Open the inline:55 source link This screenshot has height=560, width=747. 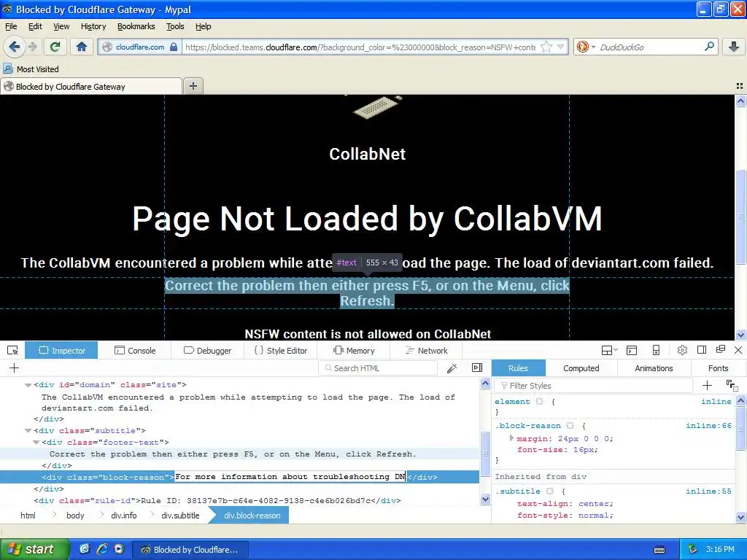(708, 491)
